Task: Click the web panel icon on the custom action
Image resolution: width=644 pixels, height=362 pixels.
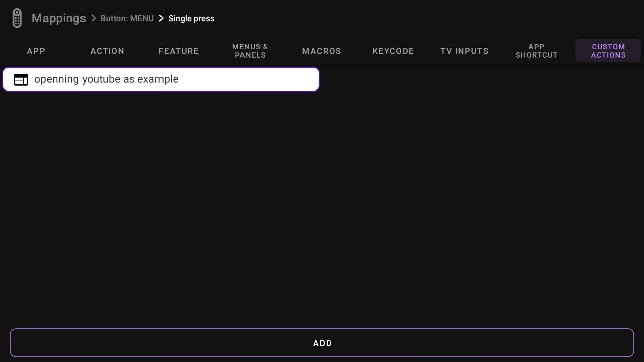Action: coord(21,80)
